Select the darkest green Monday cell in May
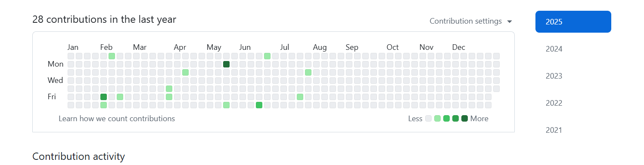Screen dimensions: 644x165 pos(226,64)
